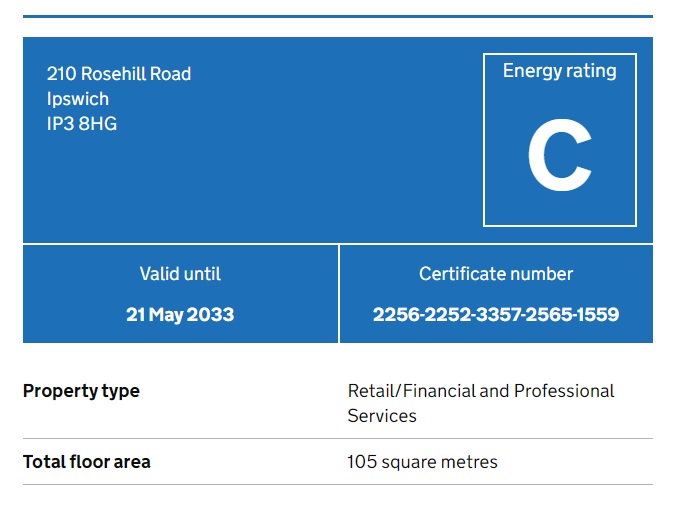Select the 21 May 2033 date
Screen dimensions: 680x506
[x=180, y=315]
